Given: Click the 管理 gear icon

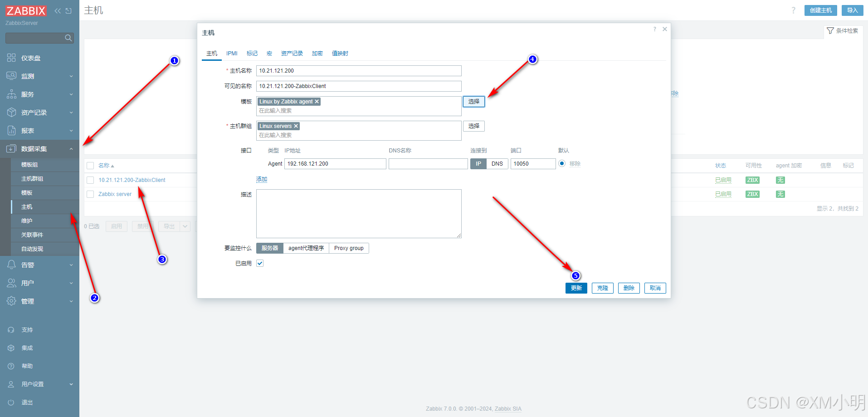Looking at the screenshot, I should point(11,301).
